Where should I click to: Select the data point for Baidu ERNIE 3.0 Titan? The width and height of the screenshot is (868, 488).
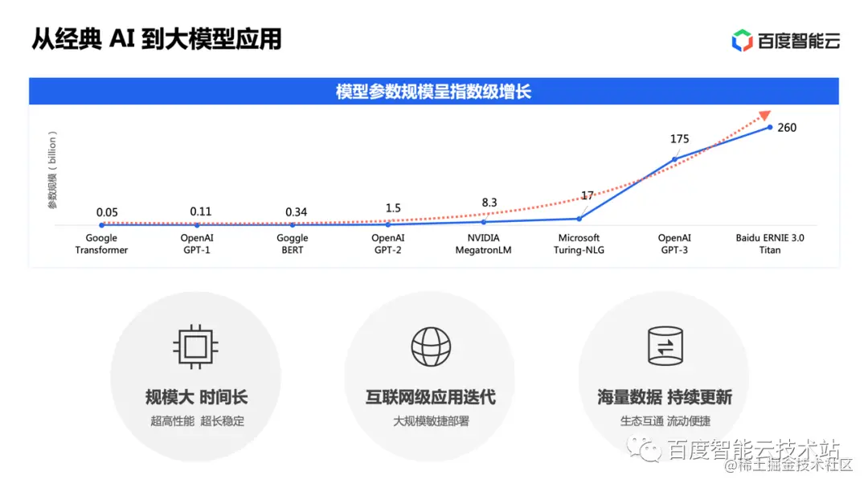click(x=768, y=127)
